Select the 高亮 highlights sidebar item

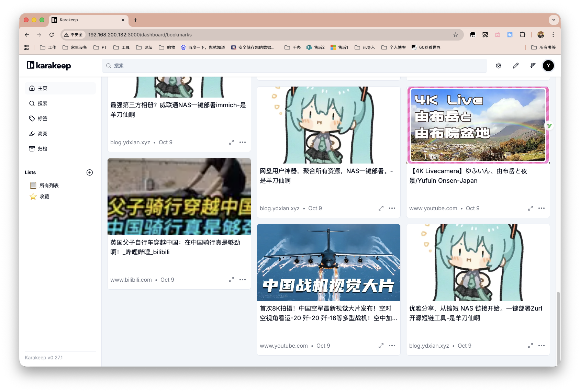pos(43,134)
